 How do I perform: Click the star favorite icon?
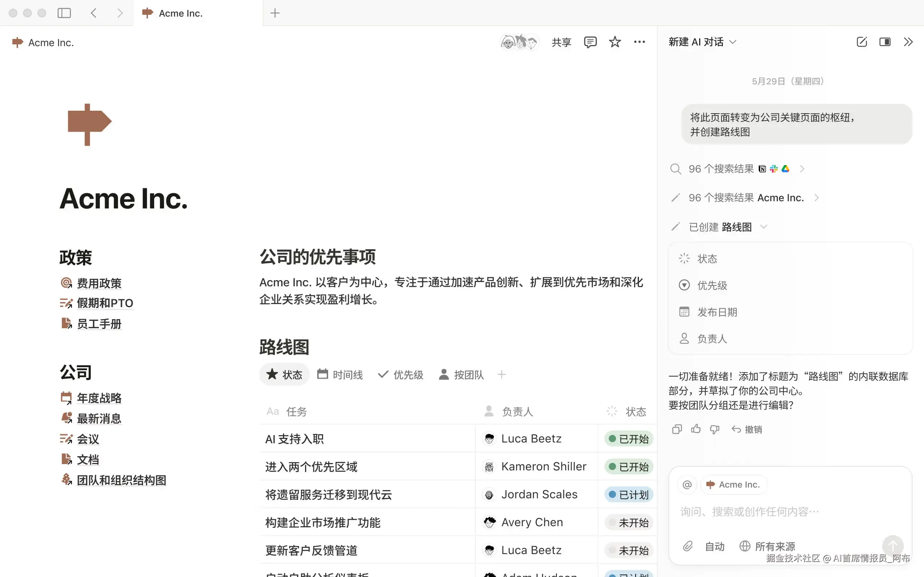click(615, 42)
